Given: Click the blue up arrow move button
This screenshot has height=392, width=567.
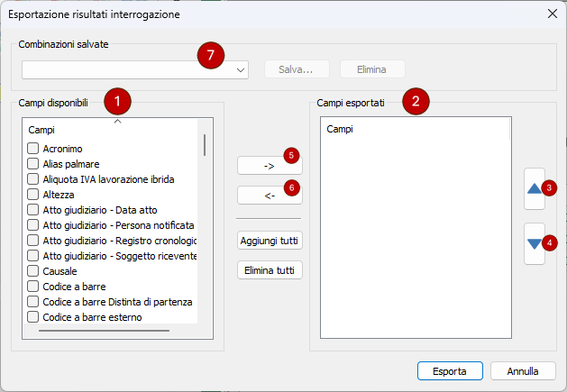Looking at the screenshot, I should pos(535,189).
